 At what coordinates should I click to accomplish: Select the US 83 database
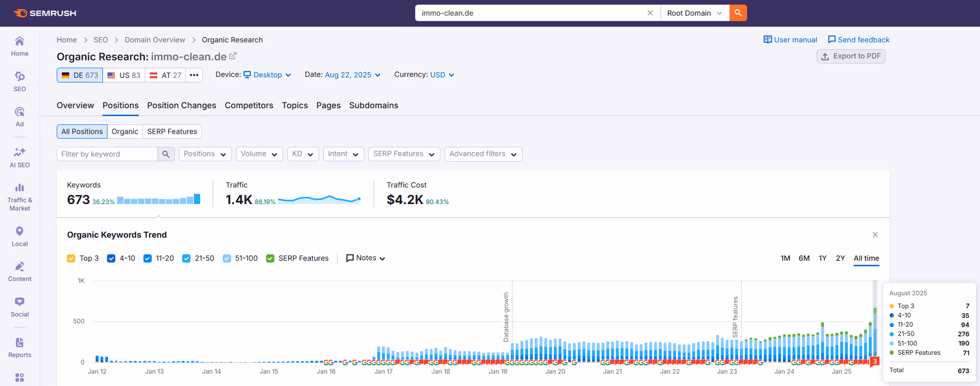pyautogui.click(x=124, y=75)
